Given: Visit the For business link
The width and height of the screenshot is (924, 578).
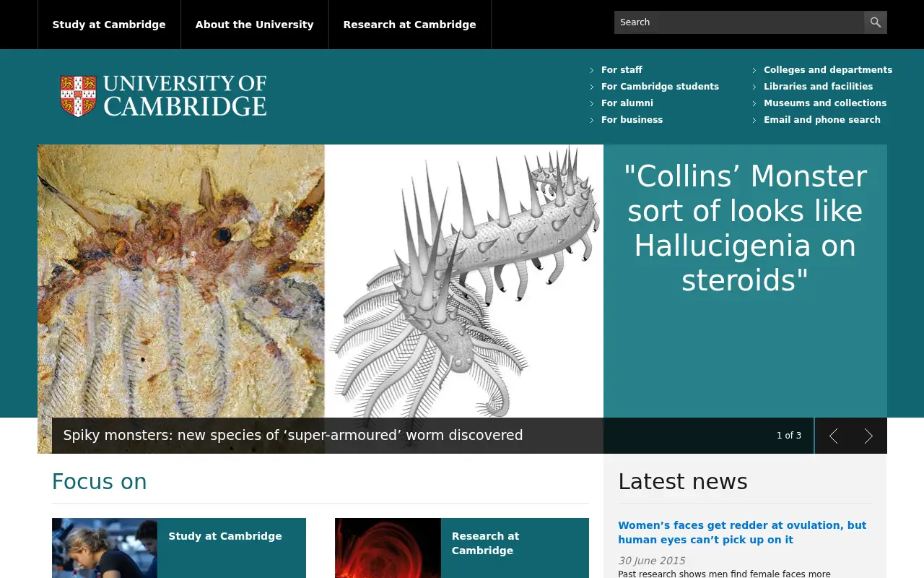Looking at the screenshot, I should tap(632, 120).
